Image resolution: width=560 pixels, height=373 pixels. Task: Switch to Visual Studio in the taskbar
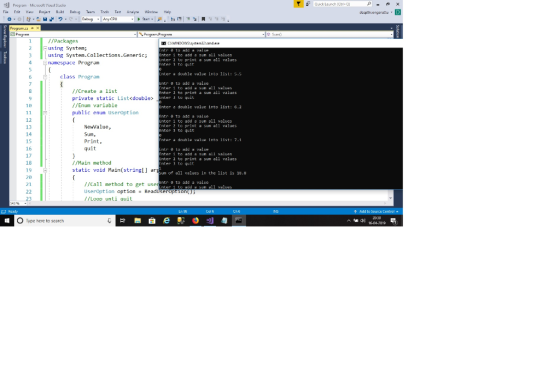click(210, 221)
